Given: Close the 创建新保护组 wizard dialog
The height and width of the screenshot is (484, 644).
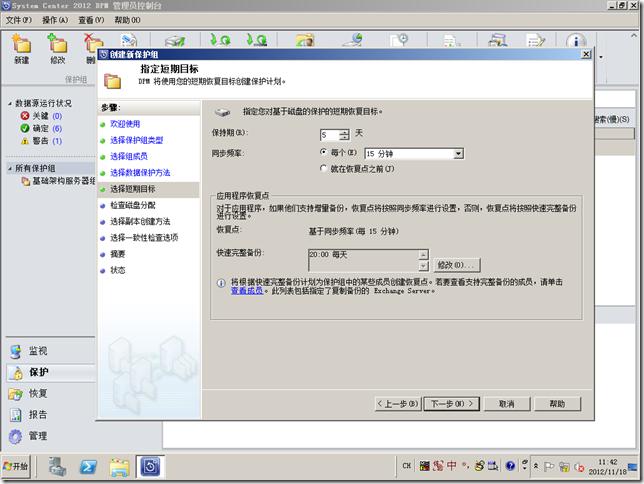Looking at the screenshot, I should tap(586, 54).
